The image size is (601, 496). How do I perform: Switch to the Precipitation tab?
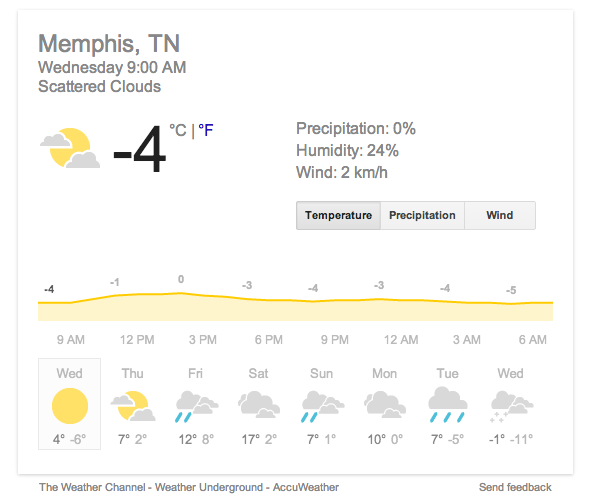(422, 215)
